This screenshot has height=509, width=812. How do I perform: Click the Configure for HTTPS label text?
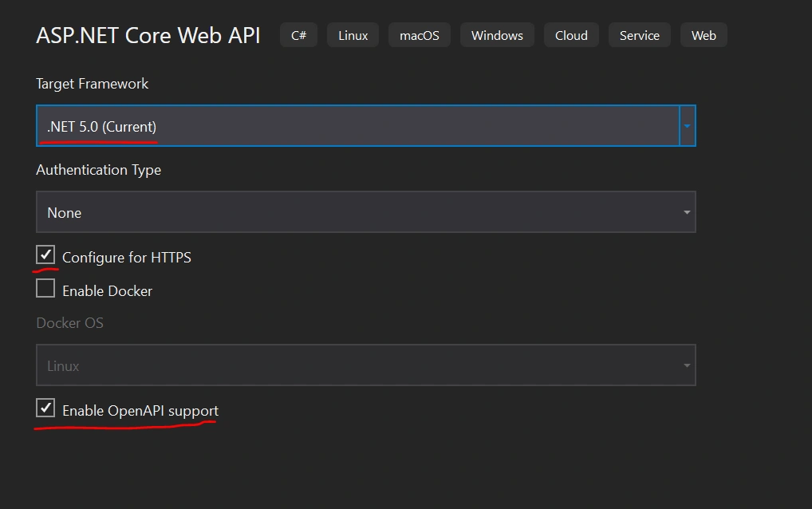click(x=127, y=258)
